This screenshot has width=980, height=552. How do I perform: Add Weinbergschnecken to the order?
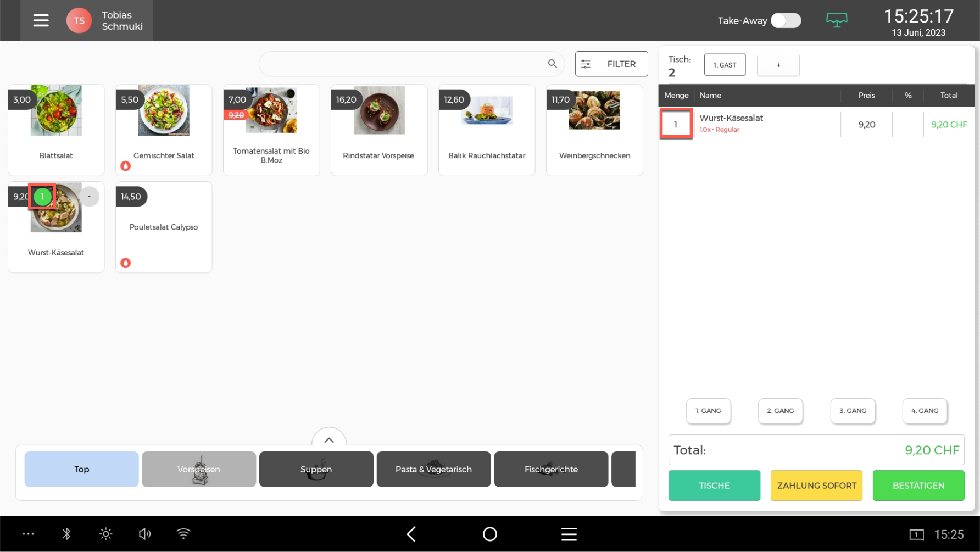(x=594, y=130)
